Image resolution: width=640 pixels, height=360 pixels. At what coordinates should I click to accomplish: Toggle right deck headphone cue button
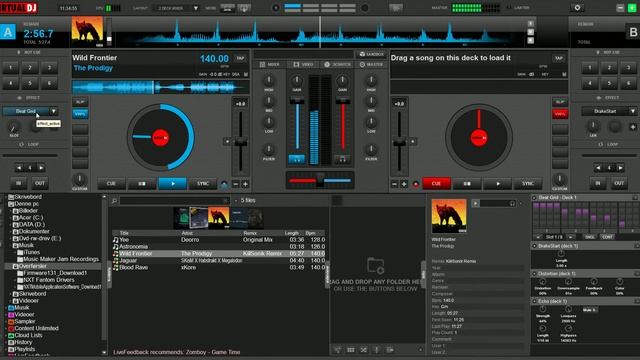pyautogui.click(x=343, y=160)
